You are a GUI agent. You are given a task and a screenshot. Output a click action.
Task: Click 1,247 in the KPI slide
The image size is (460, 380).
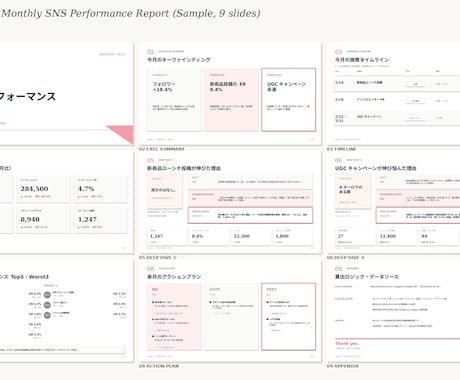tap(87, 219)
